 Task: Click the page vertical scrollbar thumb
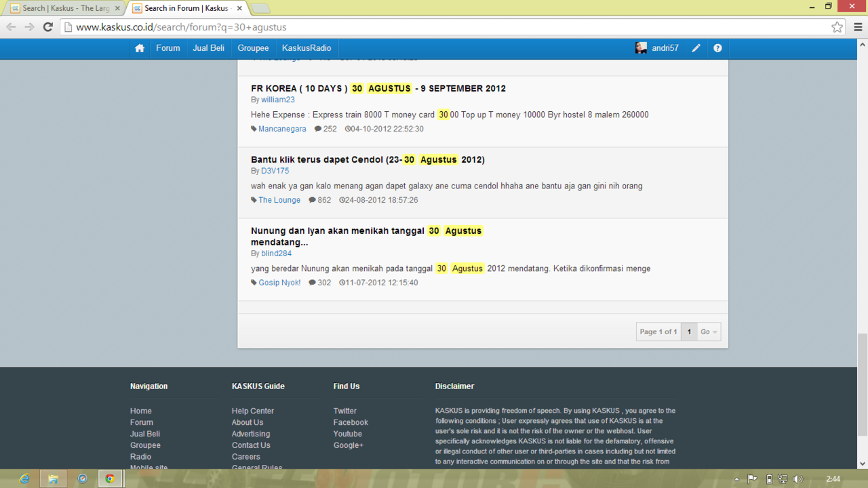862,384
